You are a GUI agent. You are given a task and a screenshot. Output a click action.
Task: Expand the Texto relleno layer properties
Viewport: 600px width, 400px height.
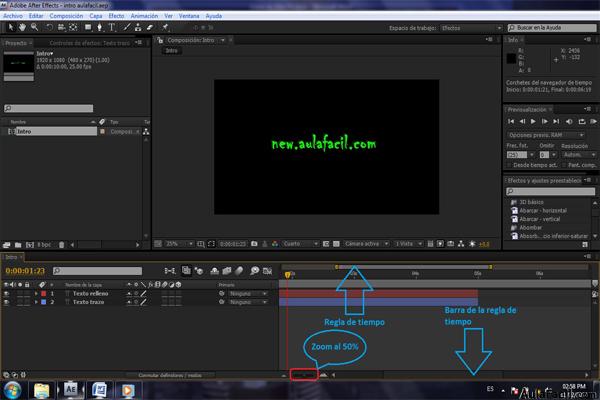[36, 294]
